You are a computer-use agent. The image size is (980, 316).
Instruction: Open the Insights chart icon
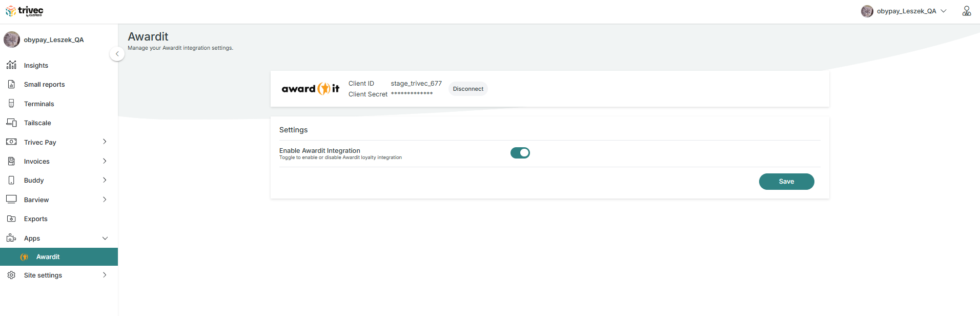pos(11,65)
